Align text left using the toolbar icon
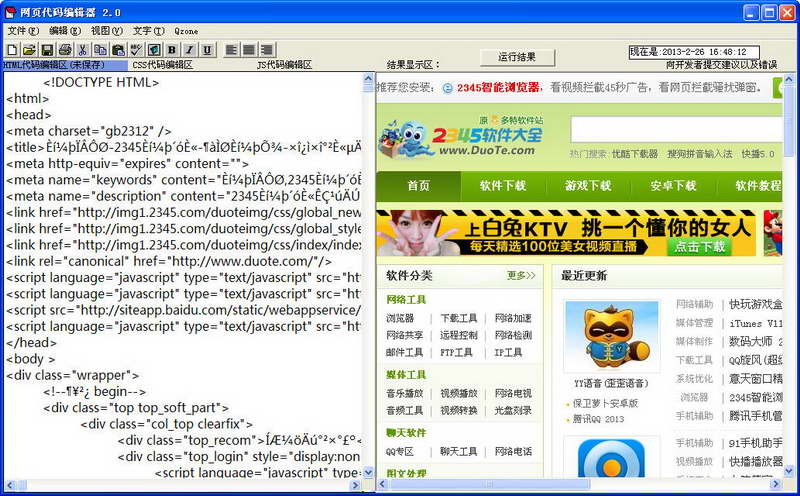 click(231, 49)
